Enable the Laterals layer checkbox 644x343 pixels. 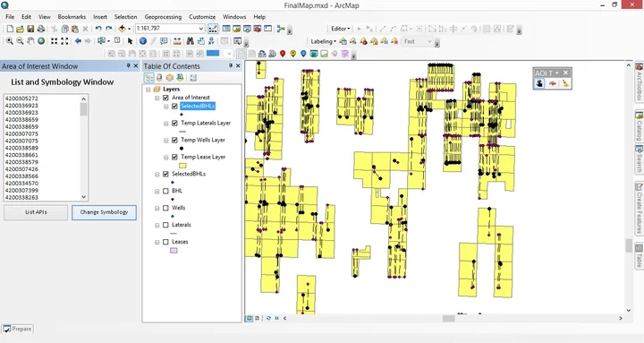pos(166,225)
